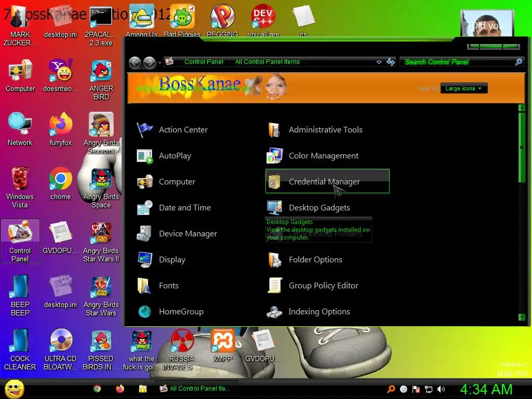The height and width of the screenshot is (399, 532).
Task: Open Fonts folder icon
Action: pyautogui.click(x=145, y=286)
